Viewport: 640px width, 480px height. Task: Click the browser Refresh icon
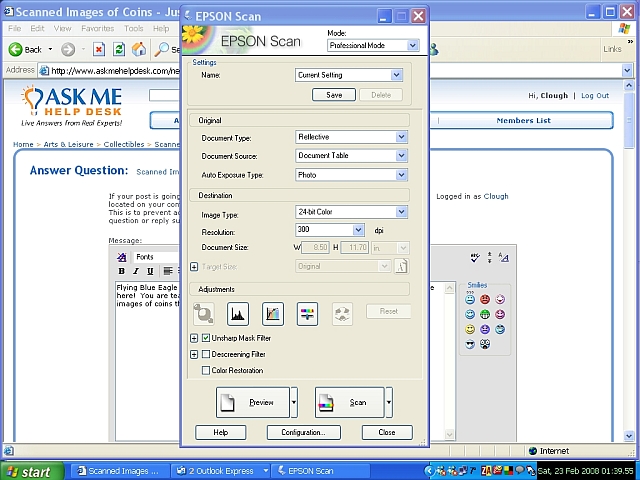pos(119,49)
